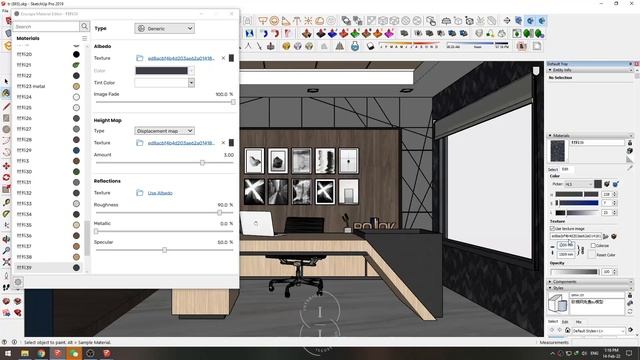
Task: Open the Height Map texture file link
Action: tap(181, 143)
